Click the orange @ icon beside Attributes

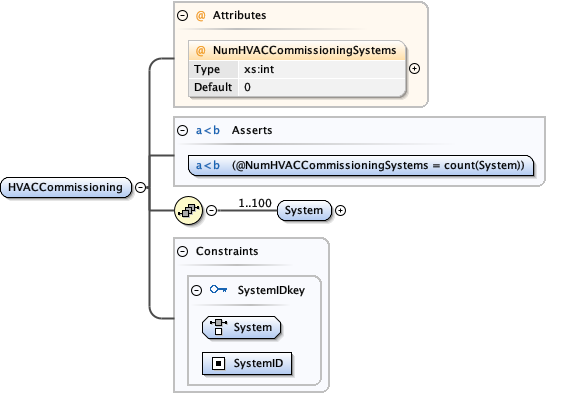coord(200,15)
